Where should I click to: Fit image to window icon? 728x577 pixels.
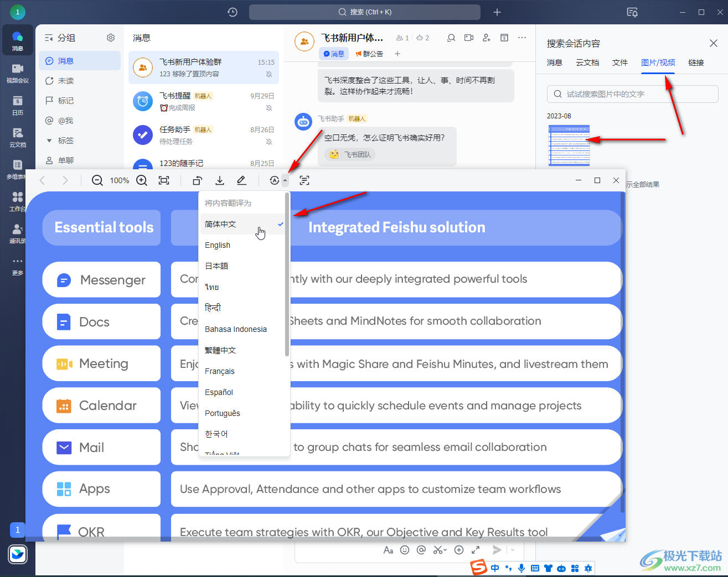(x=164, y=180)
